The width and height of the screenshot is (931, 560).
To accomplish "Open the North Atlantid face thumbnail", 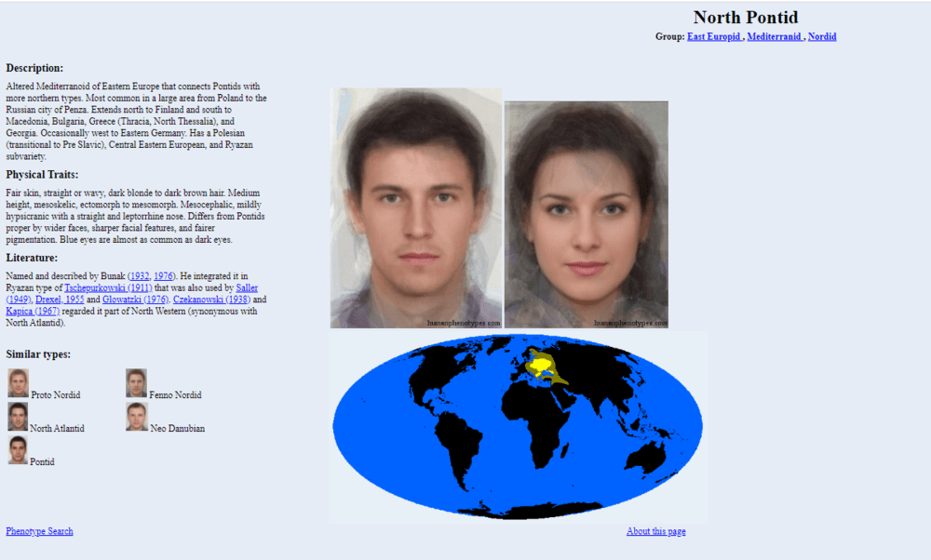I will (x=18, y=417).
